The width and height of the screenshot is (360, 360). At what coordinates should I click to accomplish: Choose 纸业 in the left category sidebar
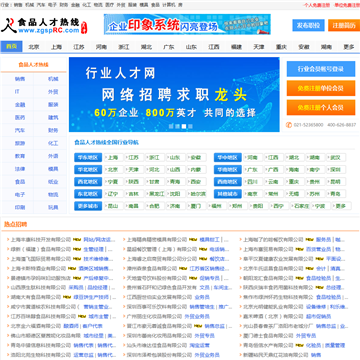click(53, 182)
